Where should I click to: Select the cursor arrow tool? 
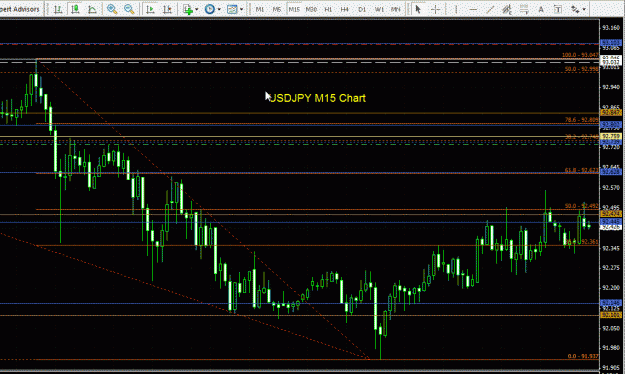418,9
